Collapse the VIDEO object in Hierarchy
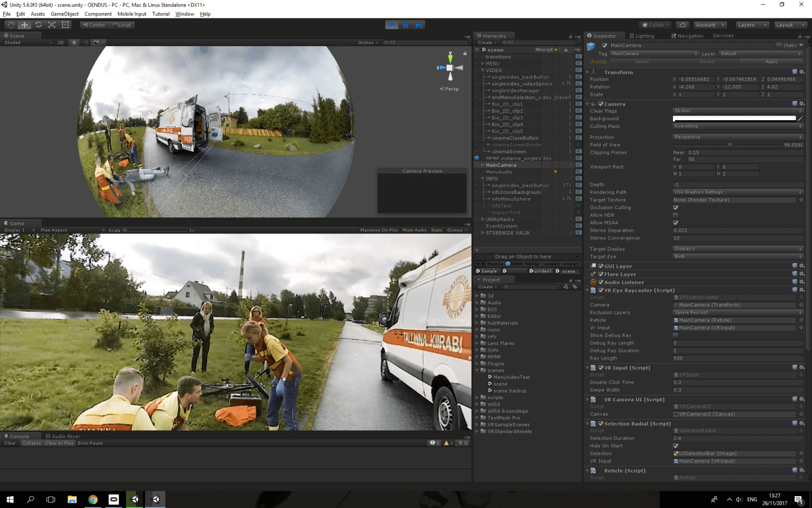The image size is (812, 508). (x=482, y=70)
